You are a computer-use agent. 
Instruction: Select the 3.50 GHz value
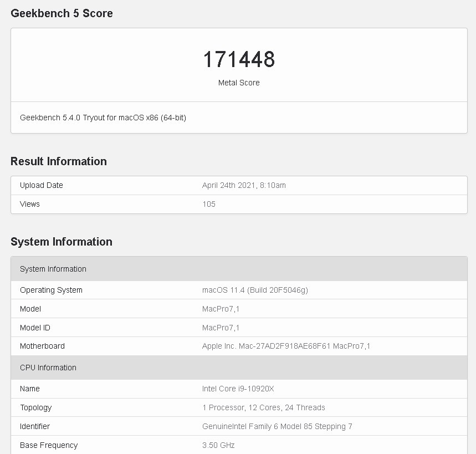pyautogui.click(x=218, y=445)
